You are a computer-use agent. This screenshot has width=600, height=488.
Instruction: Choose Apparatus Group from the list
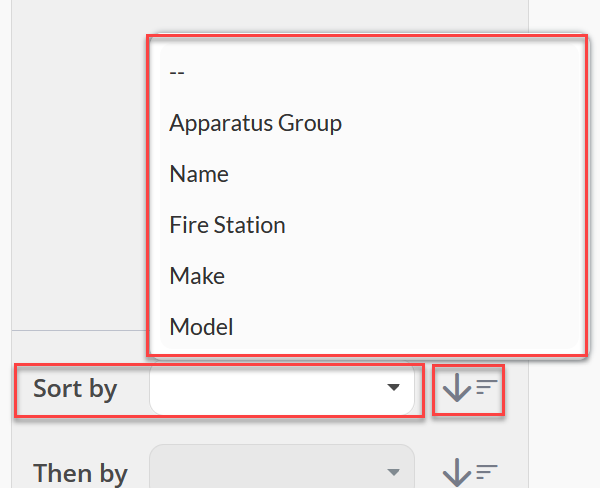point(256,123)
